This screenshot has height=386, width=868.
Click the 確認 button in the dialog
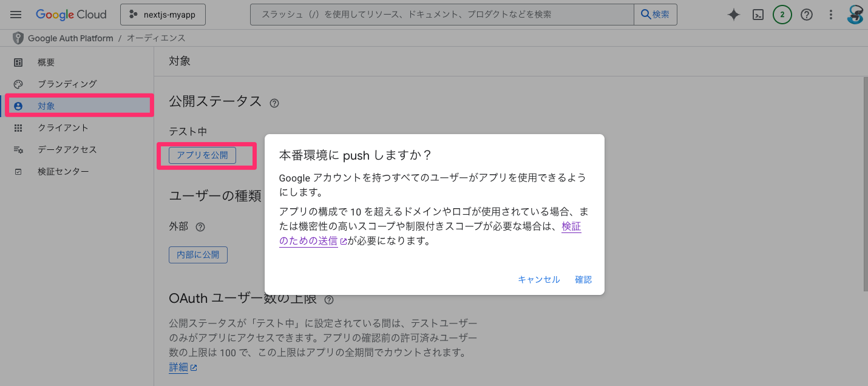[583, 279]
